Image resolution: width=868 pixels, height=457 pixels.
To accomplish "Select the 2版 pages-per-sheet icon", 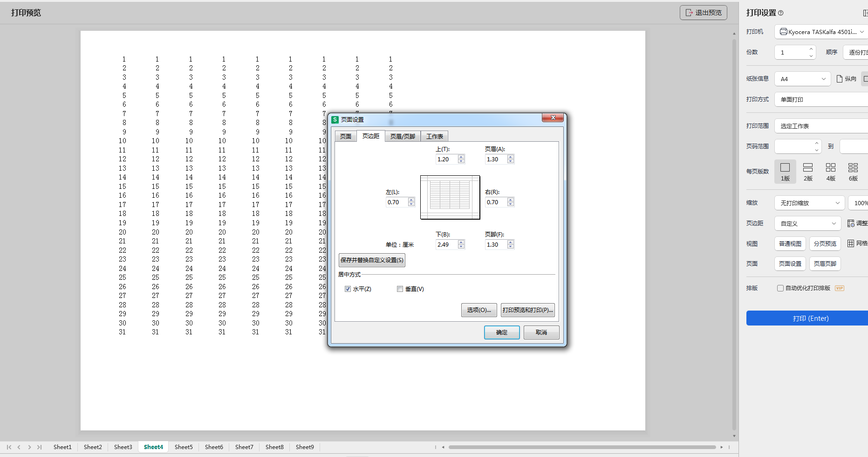I will tap(808, 172).
